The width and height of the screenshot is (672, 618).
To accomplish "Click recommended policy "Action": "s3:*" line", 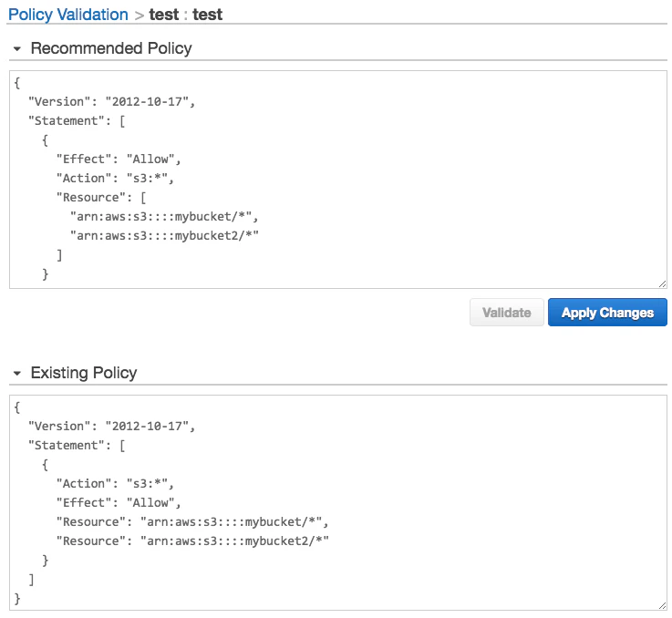I will [x=115, y=179].
